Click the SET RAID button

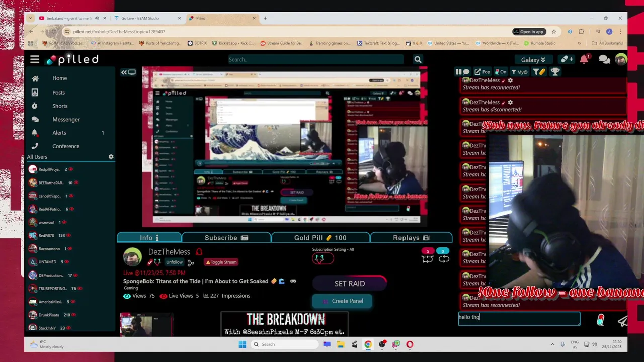click(x=350, y=284)
